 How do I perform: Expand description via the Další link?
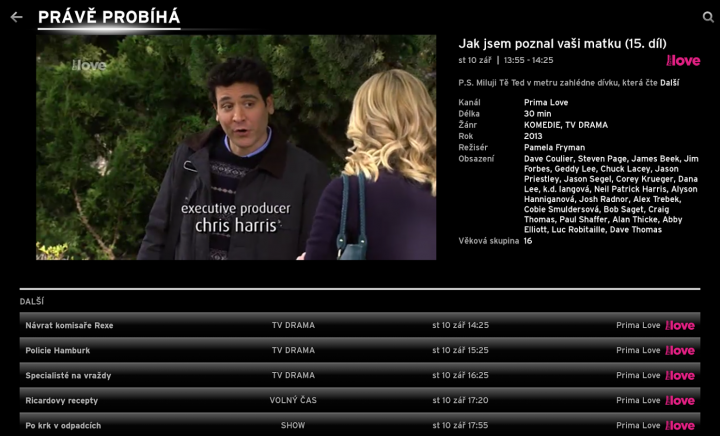click(669, 83)
